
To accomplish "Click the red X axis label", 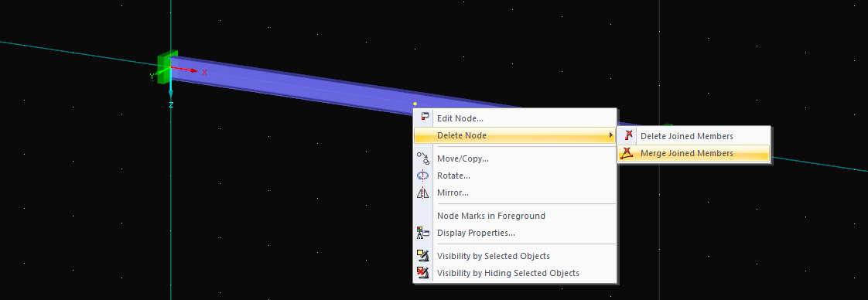I will click(204, 72).
